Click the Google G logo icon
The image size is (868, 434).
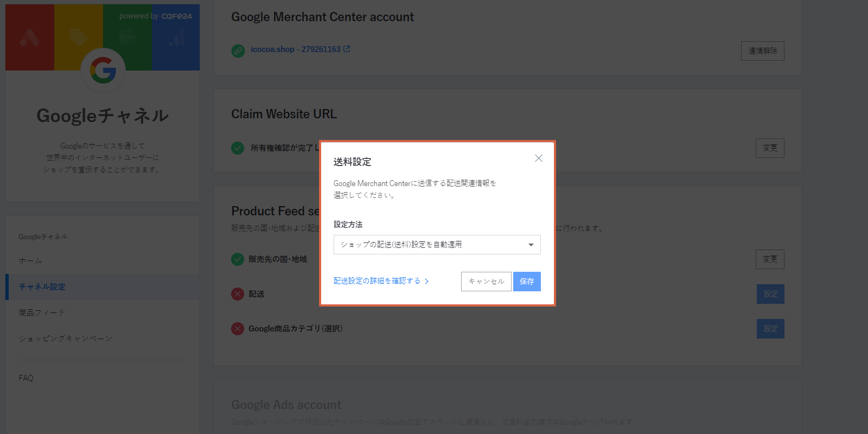[103, 71]
